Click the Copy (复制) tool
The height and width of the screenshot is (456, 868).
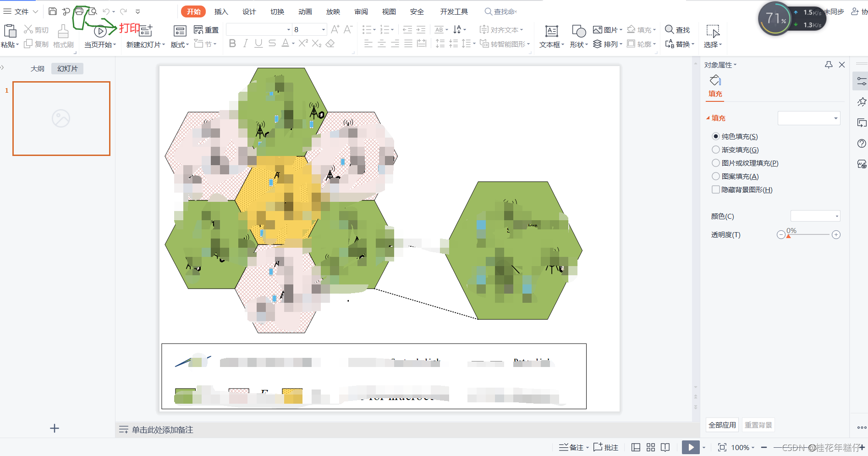coord(36,44)
